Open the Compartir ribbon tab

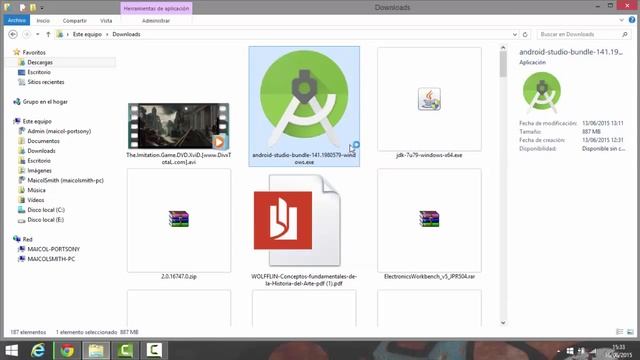(75, 20)
